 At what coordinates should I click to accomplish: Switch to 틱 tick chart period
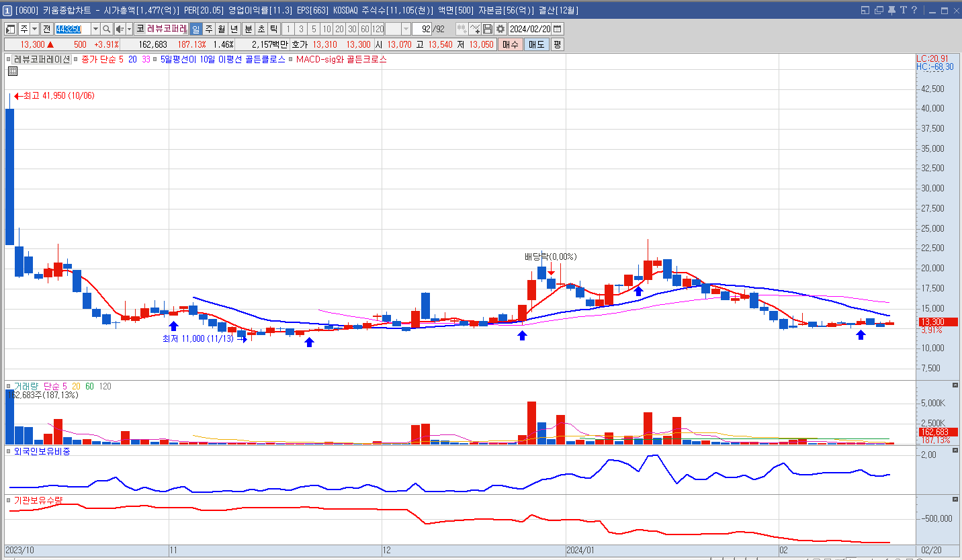point(273,29)
